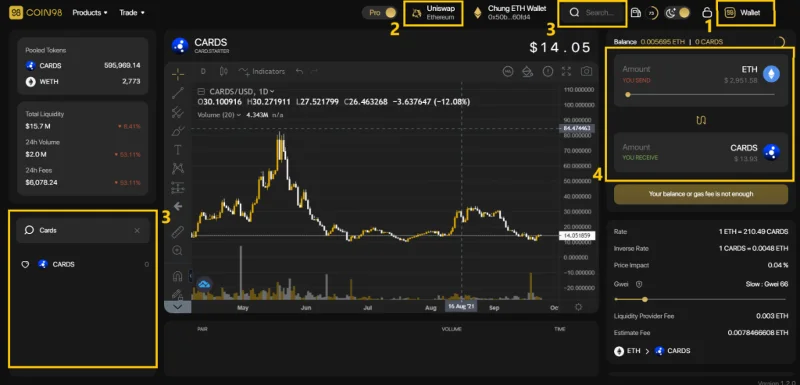This screenshot has width=800, height=385.
Task: Open the Uniswap Ethereum exchange selector
Action: (434, 13)
